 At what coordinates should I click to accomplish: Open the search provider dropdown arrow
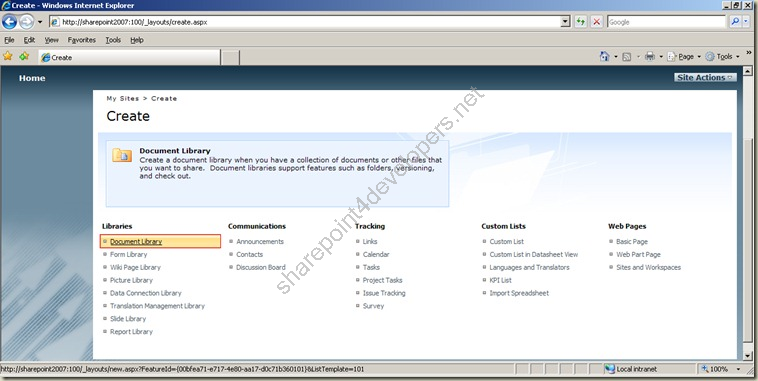(x=747, y=22)
